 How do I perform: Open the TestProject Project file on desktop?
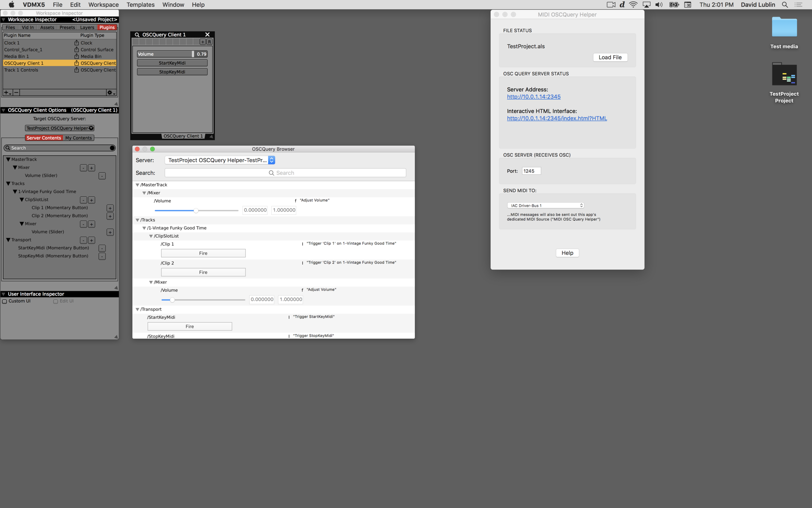tap(784, 74)
